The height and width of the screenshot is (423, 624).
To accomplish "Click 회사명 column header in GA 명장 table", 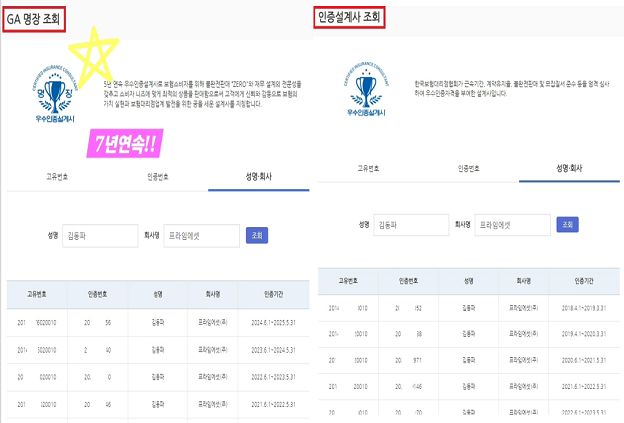I will (x=213, y=294).
